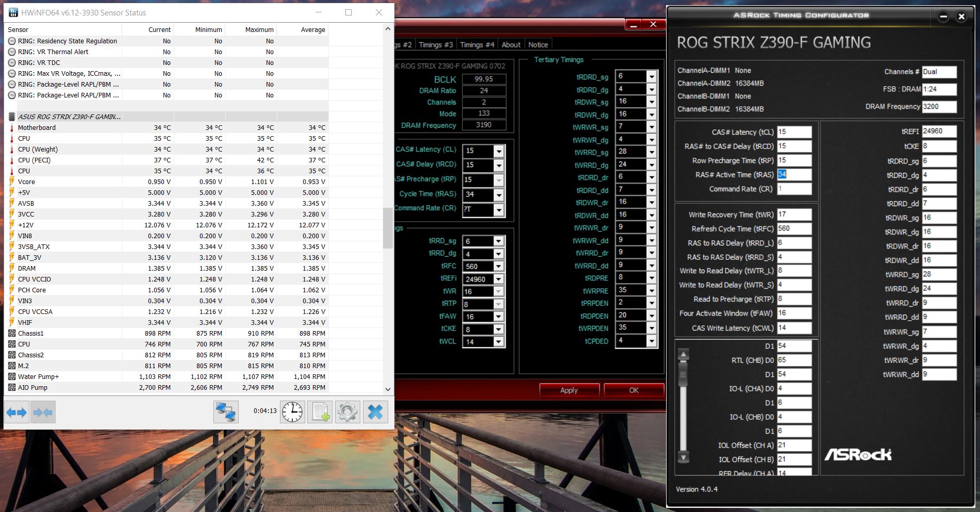Image resolution: width=980 pixels, height=512 pixels.
Task: Expand the tRFC dropdown in MemTweakIt
Action: coord(499,267)
